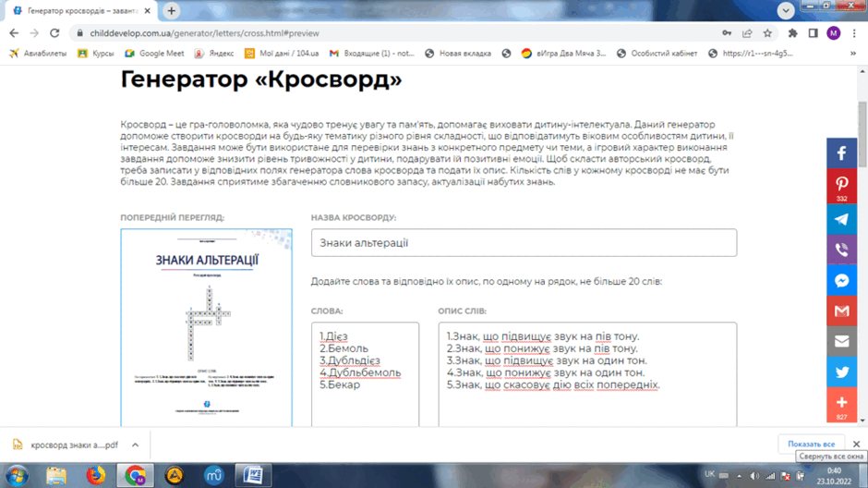Click the Назва кросворду input field
The height and width of the screenshot is (488, 868).
524,243
